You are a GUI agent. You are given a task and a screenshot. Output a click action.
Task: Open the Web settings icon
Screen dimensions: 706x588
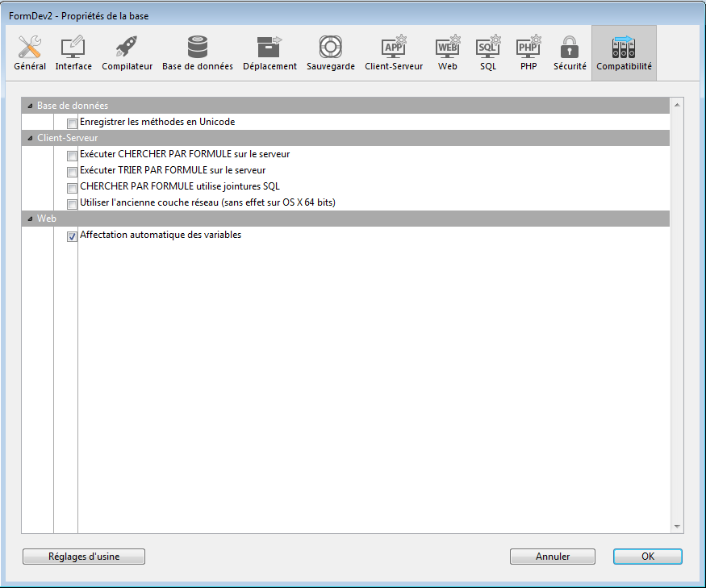(x=448, y=47)
